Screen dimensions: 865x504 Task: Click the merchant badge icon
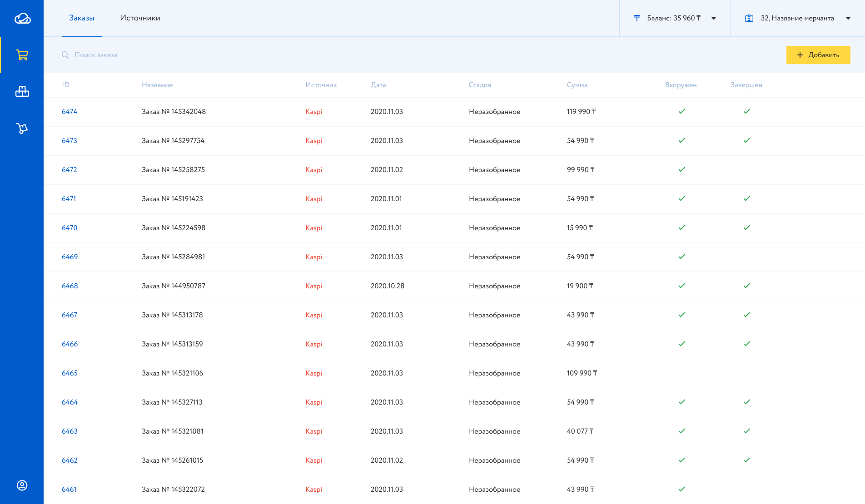(749, 18)
